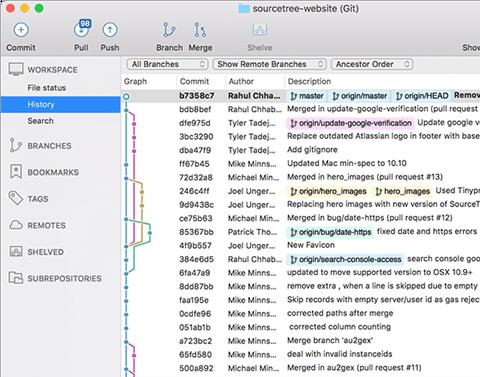The width and height of the screenshot is (480, 377).
Task: Click the origin/search-console-access branch tag
Action: [345, 259]
